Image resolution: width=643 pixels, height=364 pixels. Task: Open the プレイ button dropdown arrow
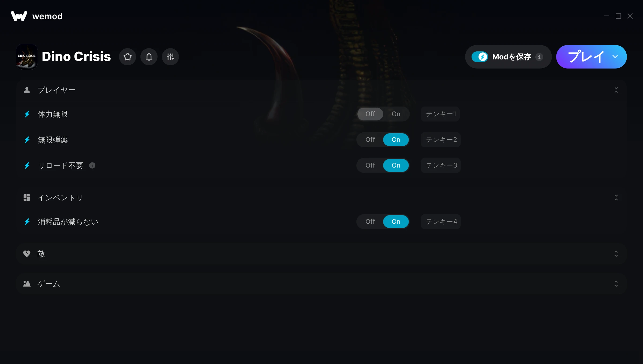coord(615,57)
